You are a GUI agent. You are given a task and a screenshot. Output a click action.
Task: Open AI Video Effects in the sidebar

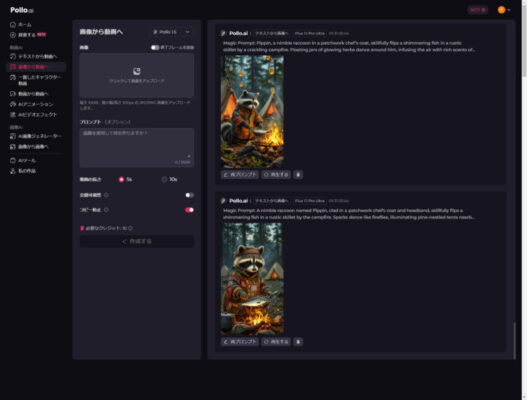click(34, 115)
